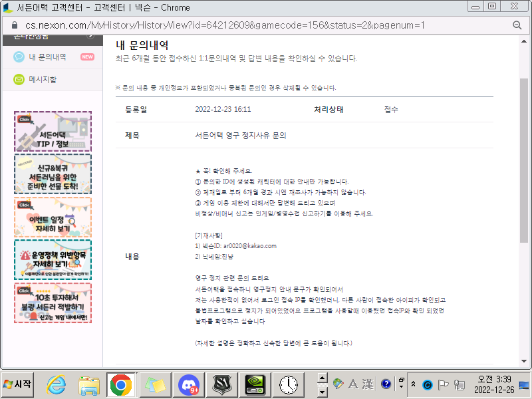Viewport: 532px width, 399px height.
Task: Open sticky notes icon on taskbar
Action: 155,384
